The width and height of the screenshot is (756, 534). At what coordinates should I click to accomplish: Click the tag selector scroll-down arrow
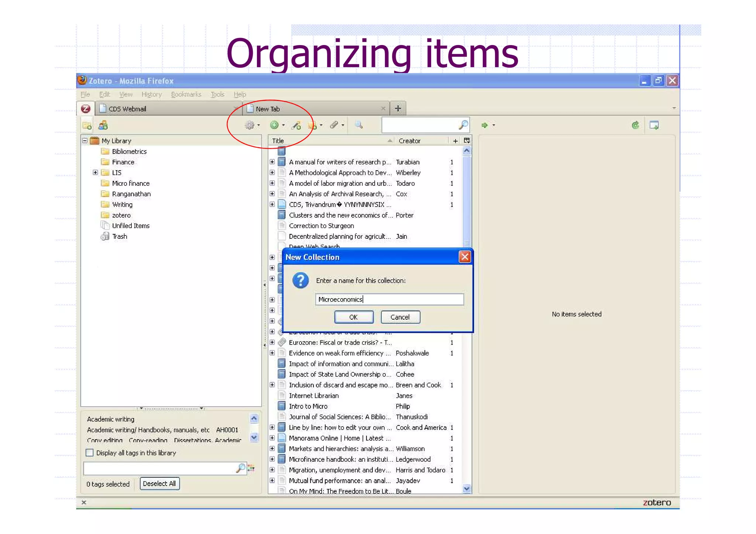coord(254,437)
